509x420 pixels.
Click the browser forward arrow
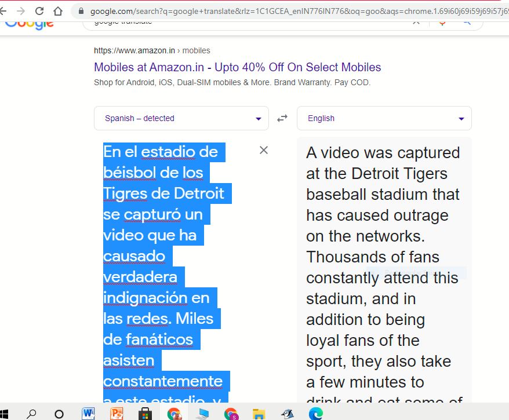tap(21, 11)
